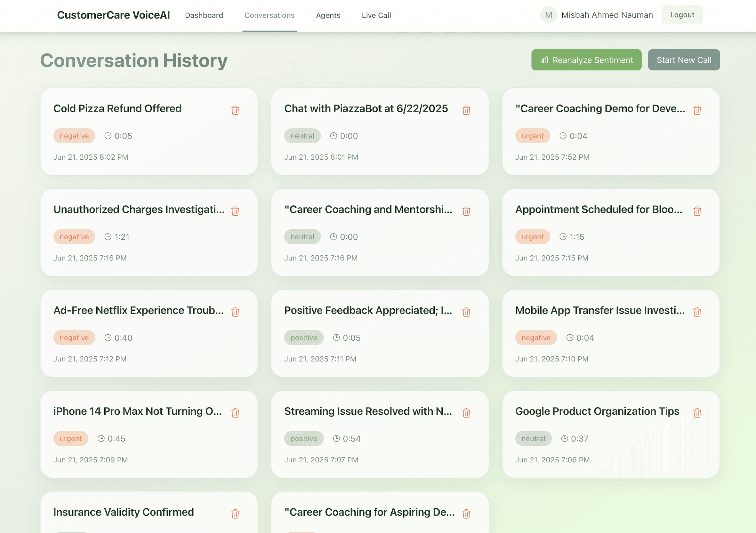
Task: Click date Jun 21, 2025 8:02 PM
Action: click(91, 157)
